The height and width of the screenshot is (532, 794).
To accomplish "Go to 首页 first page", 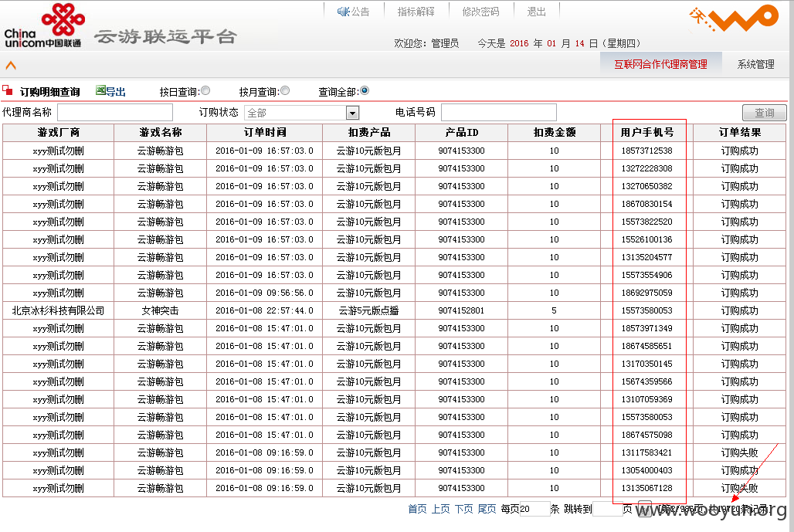I will click(x=417, y=509).
